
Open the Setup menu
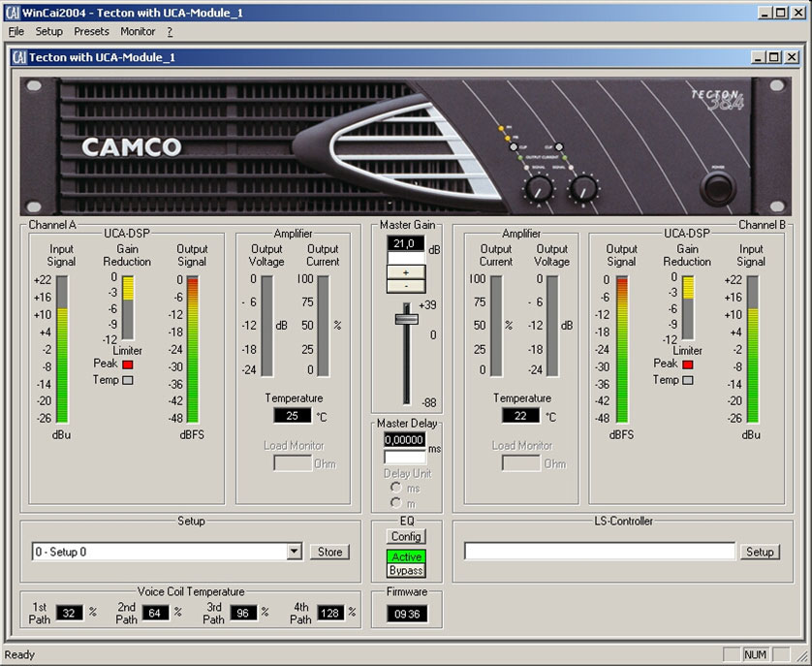(48, 32)
